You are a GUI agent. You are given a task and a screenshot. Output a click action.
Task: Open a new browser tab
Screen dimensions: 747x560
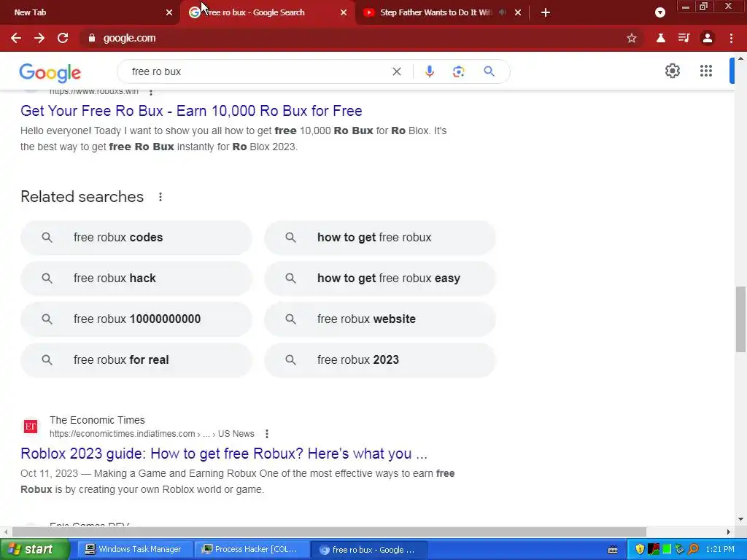point(546,12)
